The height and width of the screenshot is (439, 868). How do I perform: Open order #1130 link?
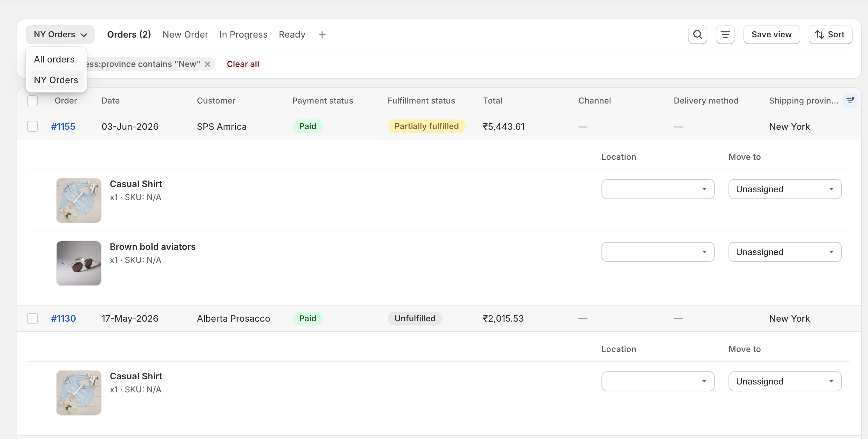[x=64, y=319]
